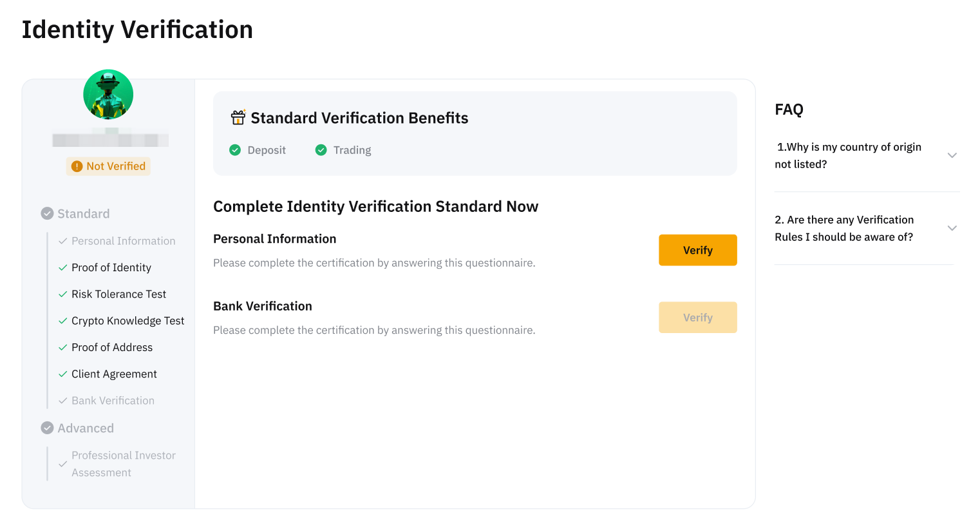
Task: Click the green check icon next to Deposit
Action: click(x=235, y=150)
